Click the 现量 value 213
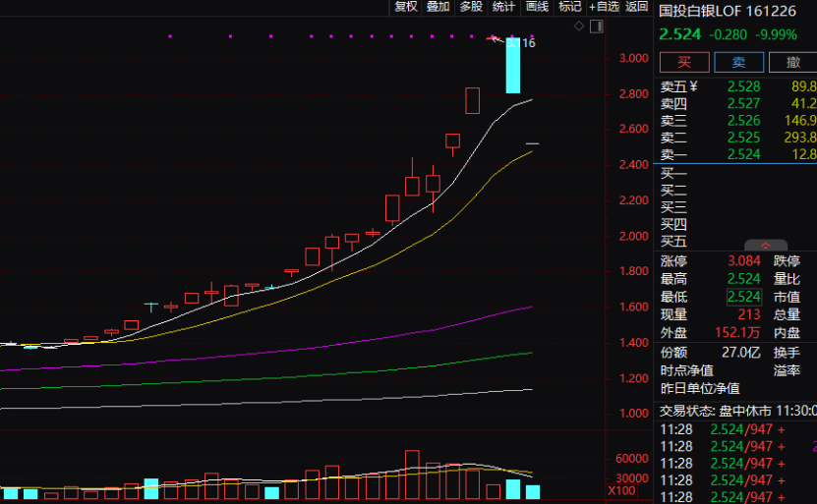Screen dimensions: 817x504 [x=749, y=315]
